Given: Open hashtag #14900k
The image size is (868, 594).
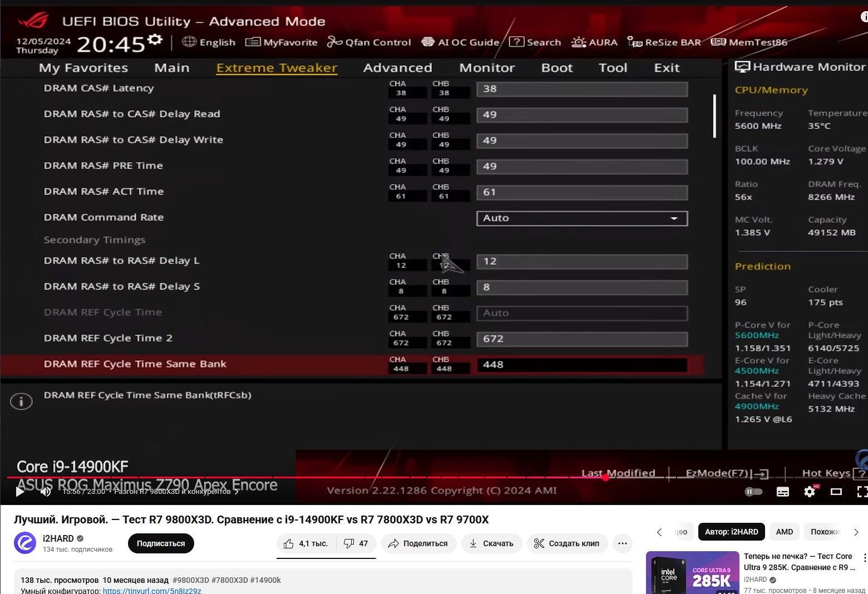Looking at the screenshot, I should tap(265, 580).
